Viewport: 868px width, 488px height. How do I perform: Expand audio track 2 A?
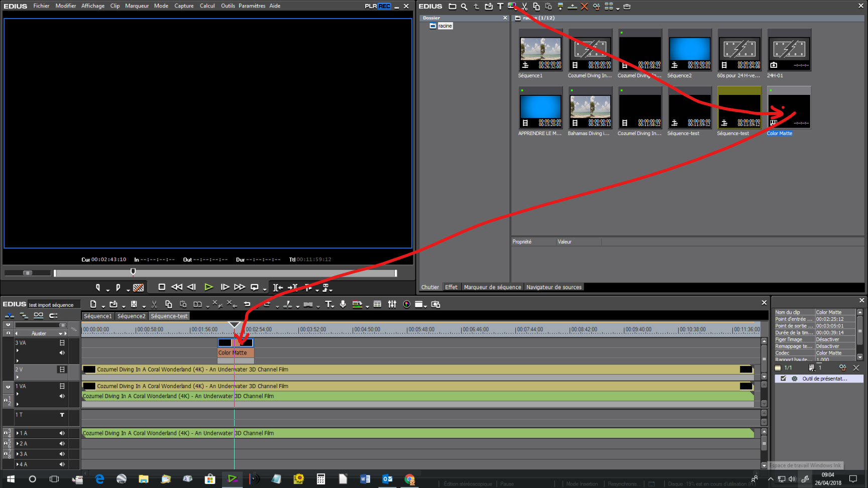click(18, 444)
